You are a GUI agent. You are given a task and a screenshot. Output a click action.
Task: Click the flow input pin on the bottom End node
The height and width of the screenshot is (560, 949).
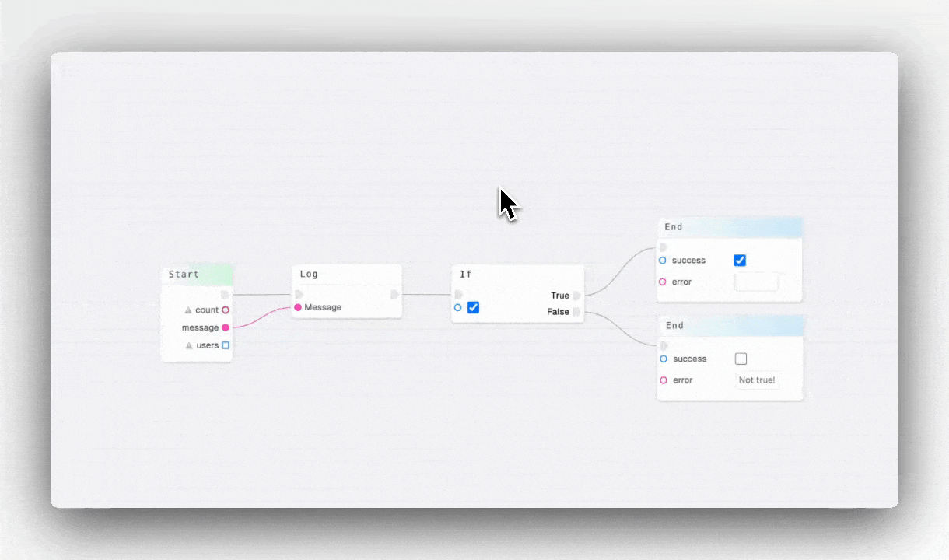[662, 345]
